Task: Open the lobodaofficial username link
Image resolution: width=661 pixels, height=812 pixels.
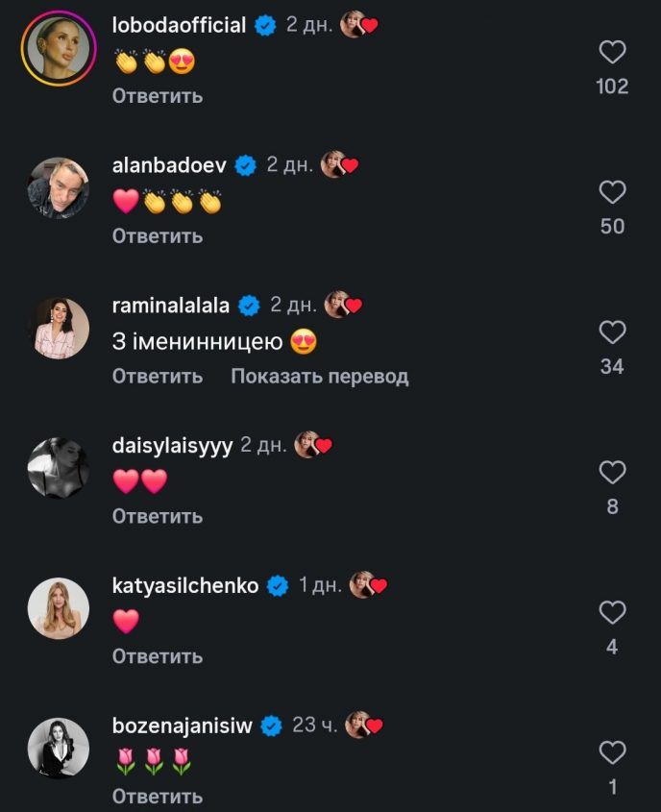Action: 180,26
